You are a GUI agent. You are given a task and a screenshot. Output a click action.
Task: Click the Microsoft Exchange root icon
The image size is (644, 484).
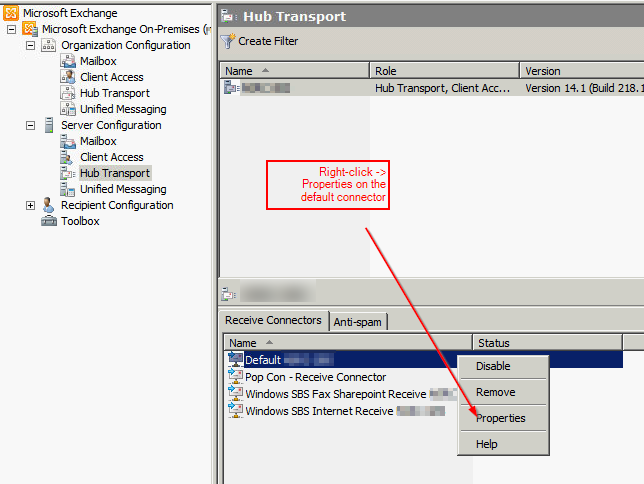coord(11,13)
